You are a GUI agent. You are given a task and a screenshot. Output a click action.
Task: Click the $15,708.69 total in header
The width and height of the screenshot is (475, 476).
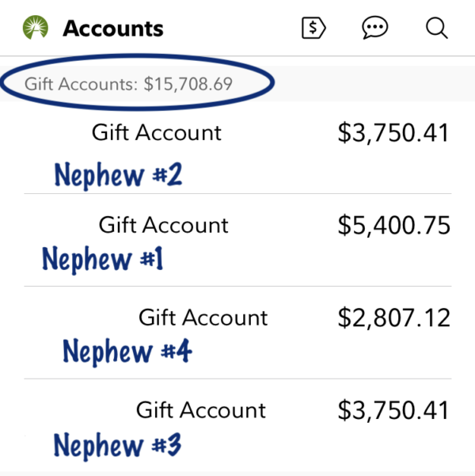(x=188, y=83)
